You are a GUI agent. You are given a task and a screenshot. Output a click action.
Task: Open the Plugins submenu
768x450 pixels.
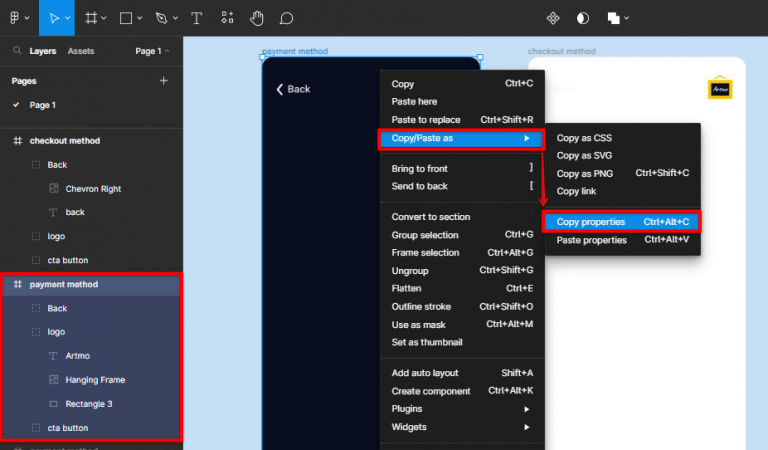[462, 409]
